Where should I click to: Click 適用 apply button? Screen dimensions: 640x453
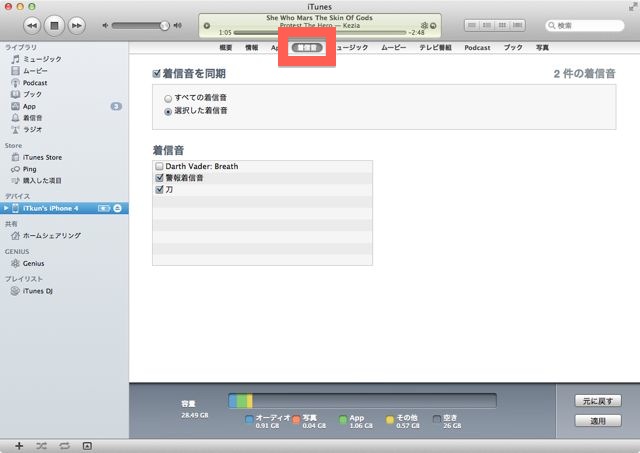[x=598, y=421]
